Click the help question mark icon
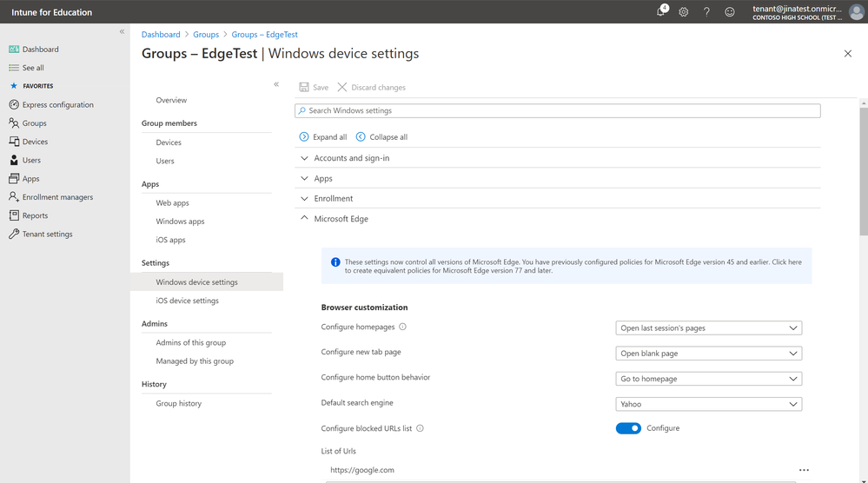This screenshot has height=483, width=868. point(706,12)
